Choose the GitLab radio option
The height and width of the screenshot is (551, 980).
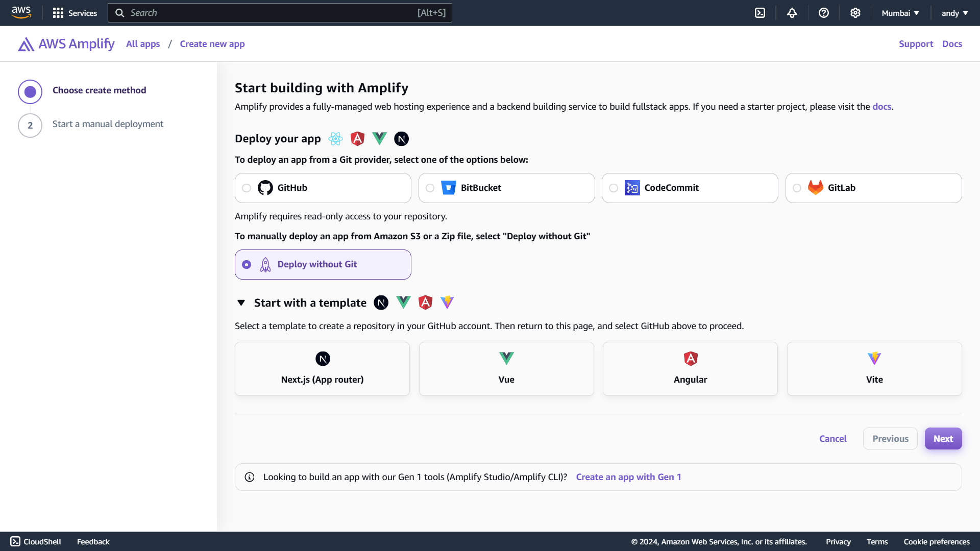click(x=797, y=188)
